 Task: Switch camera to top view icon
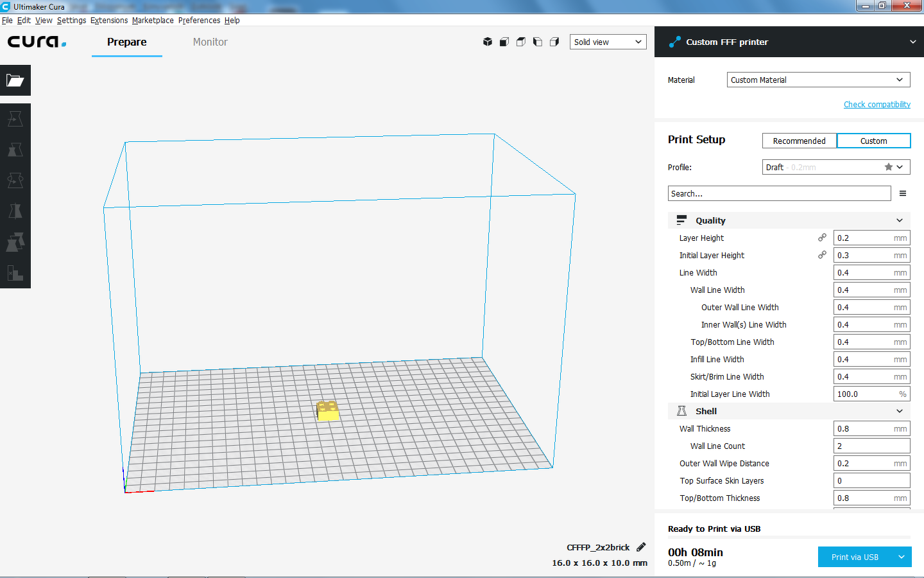point(521,42)
